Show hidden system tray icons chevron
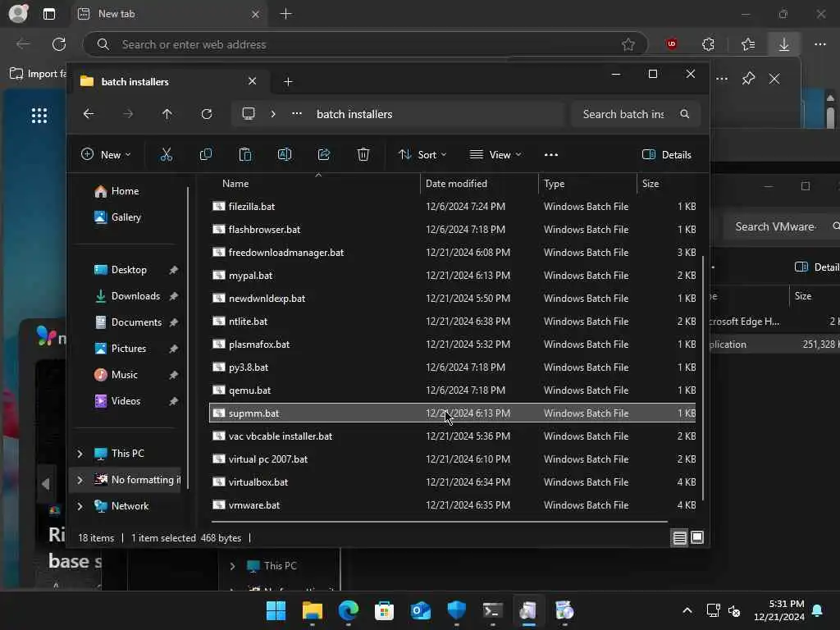The width and height of the screenshot is (840, 630). 687,610
